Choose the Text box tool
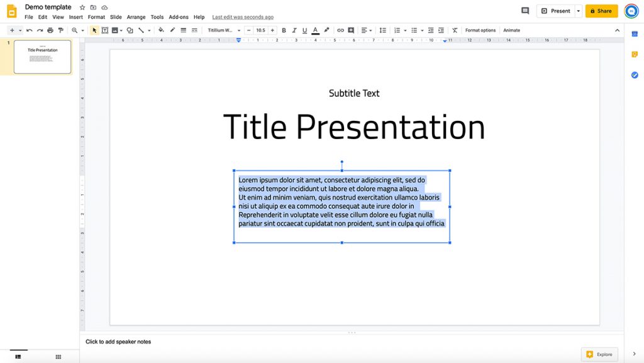The width and height of the screenshot is (644, 363). 105,30
